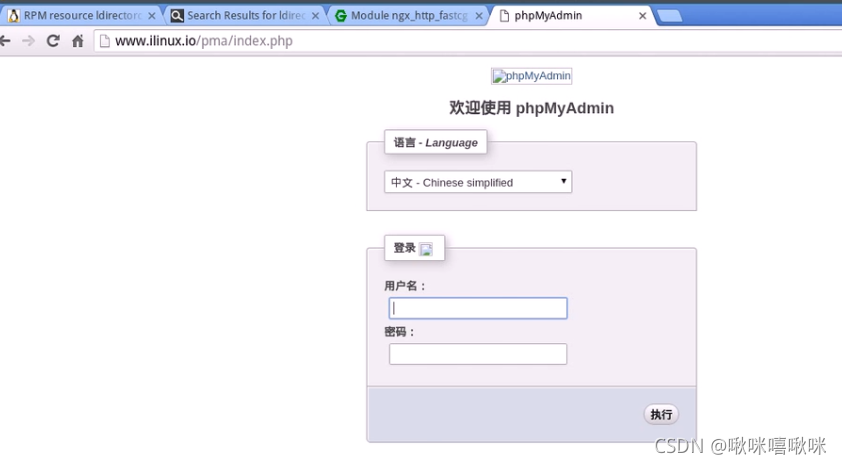842x464 pixels.
Task: Click the 欢迎使用 phpMyAdmin heading
Action: [x=531, y=108]
